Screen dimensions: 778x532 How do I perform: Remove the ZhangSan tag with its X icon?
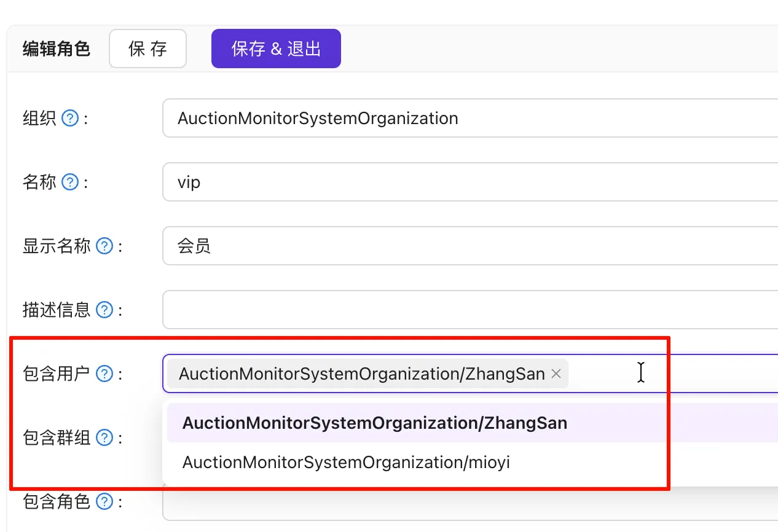coord(556,374)
